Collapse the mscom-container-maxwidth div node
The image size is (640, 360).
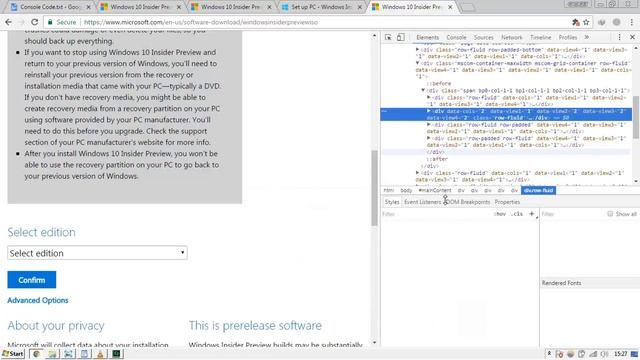click(x=417, y=63)
